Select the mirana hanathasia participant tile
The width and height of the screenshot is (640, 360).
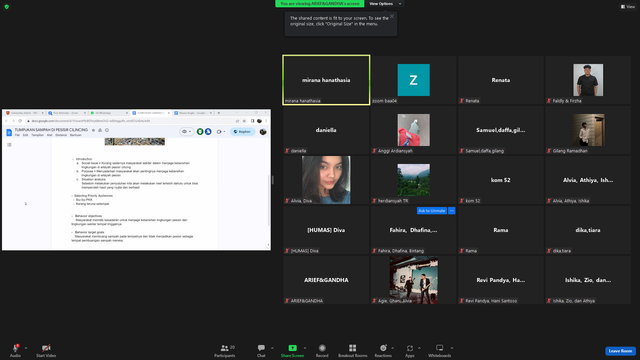point(326,80)
